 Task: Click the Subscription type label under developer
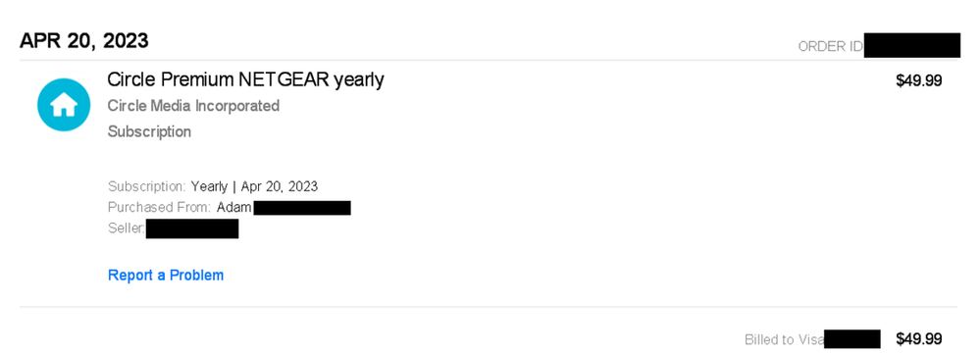pos(149,131)
